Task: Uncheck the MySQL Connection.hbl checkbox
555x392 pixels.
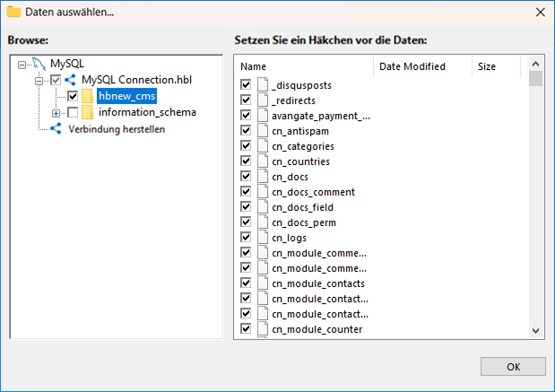Action: (56, 80)
